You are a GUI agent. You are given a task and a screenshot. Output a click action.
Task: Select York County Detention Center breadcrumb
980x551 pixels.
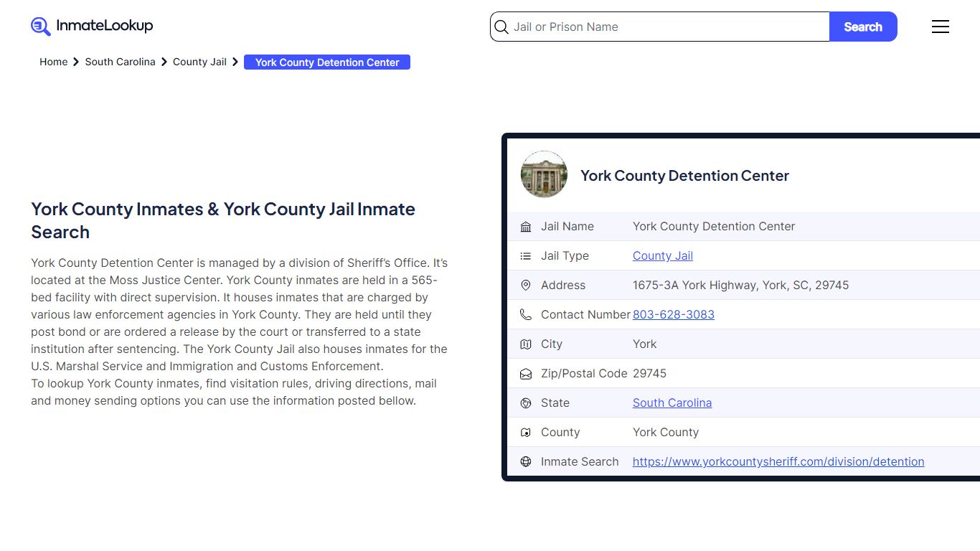pyautogui.click(x=327, y=62)
